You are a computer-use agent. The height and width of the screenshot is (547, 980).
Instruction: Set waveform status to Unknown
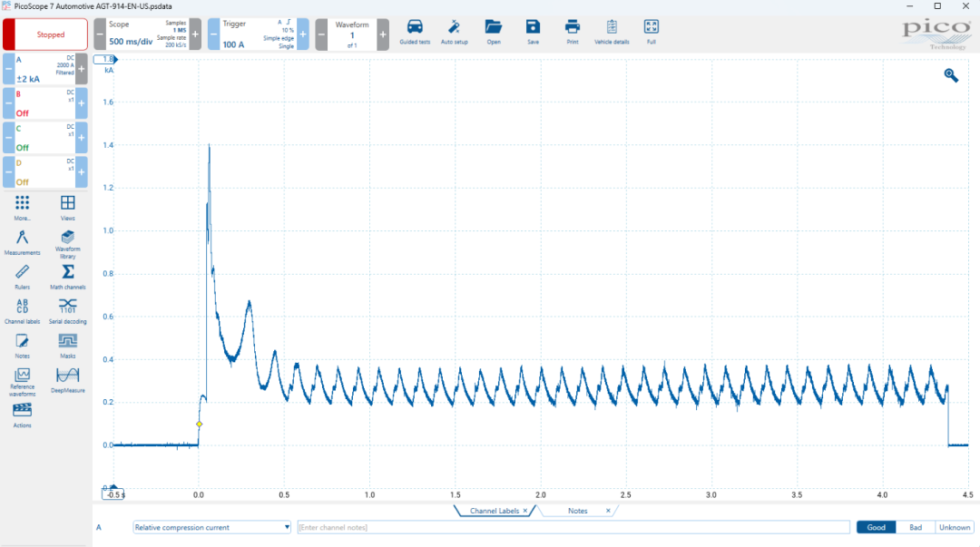pyautogui.click(x=955, y=527)
